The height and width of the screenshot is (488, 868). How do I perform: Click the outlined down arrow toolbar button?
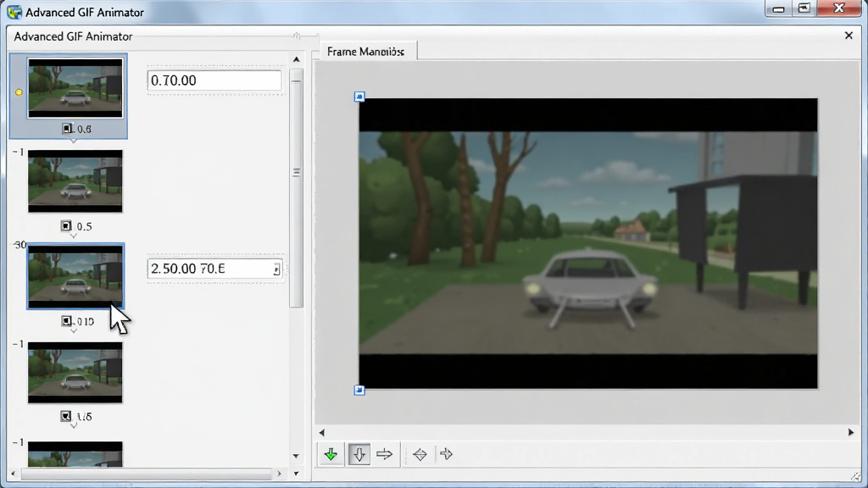click(x=359, y=454)
